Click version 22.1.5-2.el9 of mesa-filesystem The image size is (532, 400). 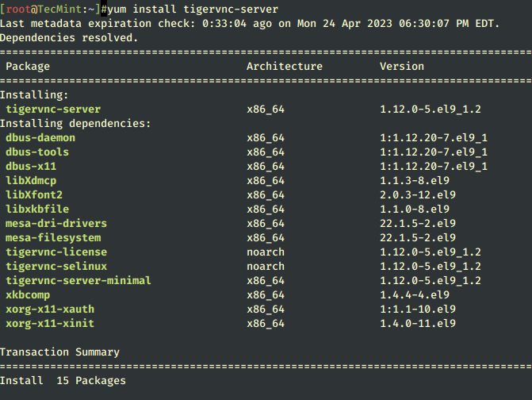[418, 237]
